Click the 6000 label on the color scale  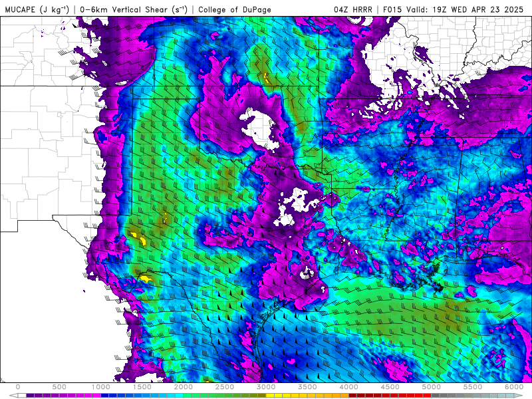click(x=514, y=387)
